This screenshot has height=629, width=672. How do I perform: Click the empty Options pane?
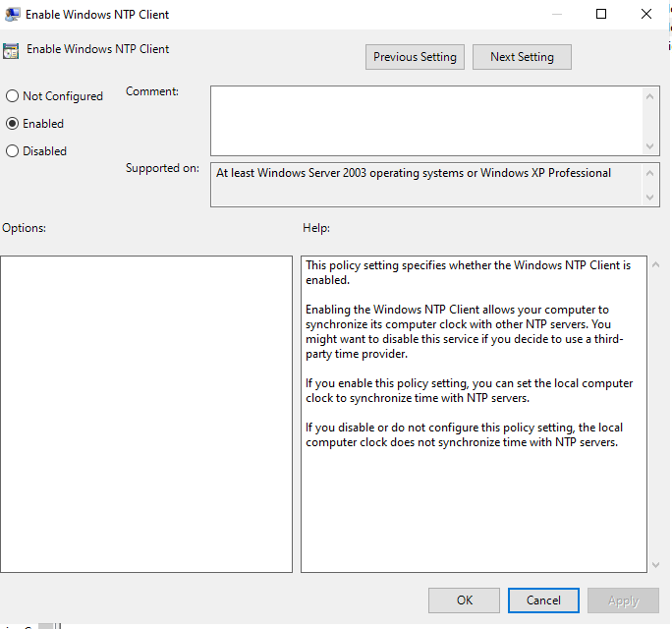[146, 414]
